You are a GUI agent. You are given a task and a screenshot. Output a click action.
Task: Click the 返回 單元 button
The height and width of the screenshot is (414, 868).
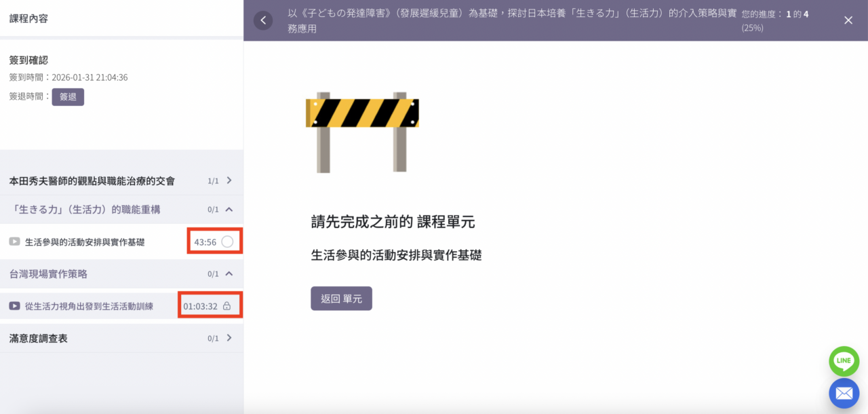(x=341, y=299)
